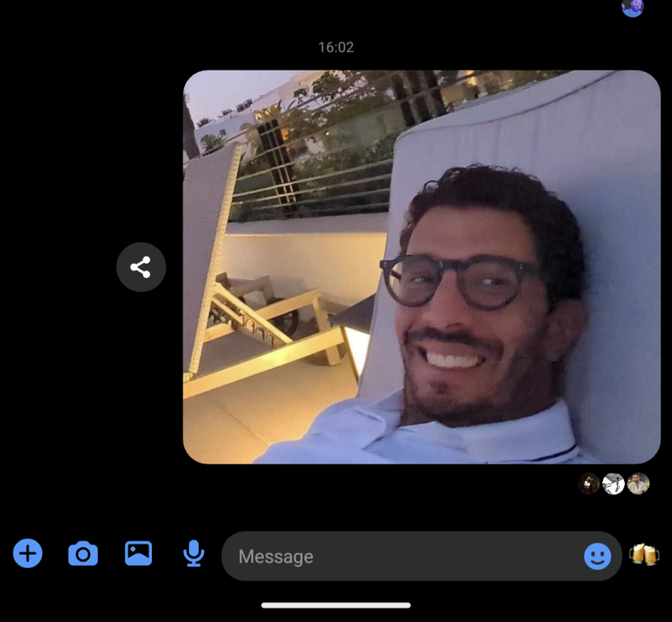
Task: Tap the middle white seen-by avatar
Action: point(613,484)
